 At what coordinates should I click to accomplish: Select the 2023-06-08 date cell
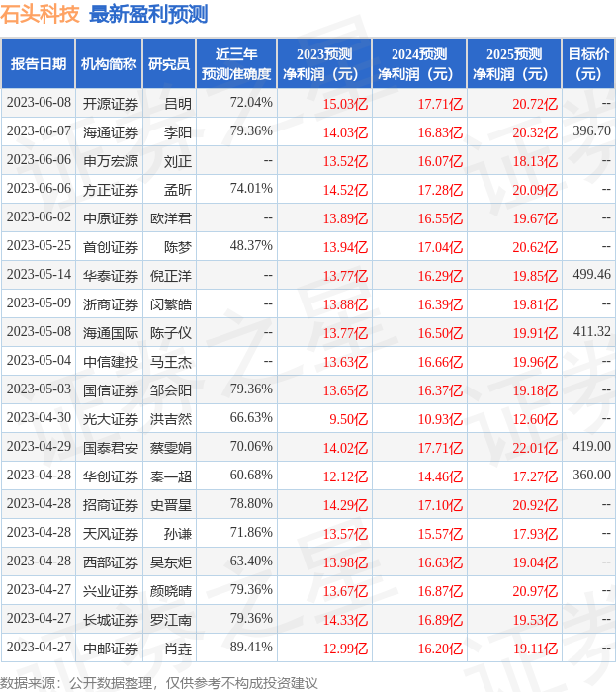39,103
